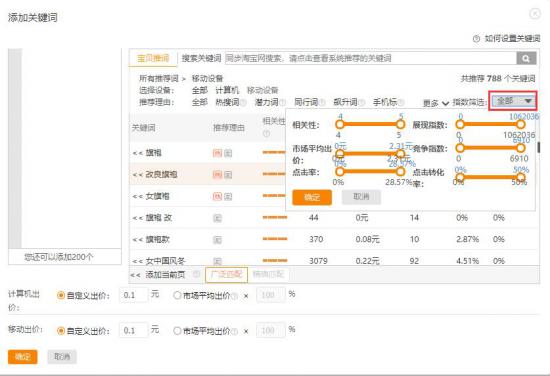
Task: Click bottom 取消 button of dialog
Action: (x=62, y=357)
